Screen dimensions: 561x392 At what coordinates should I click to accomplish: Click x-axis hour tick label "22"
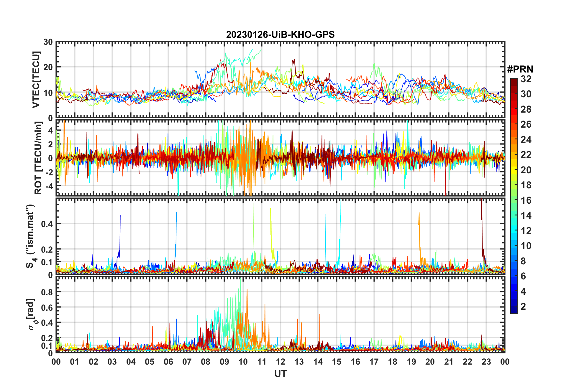click(467, 362)
